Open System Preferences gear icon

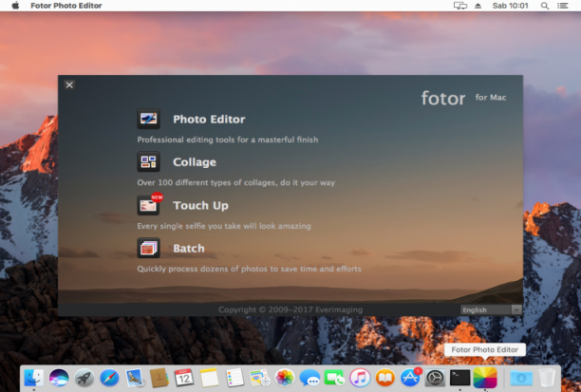coord(435,378)
